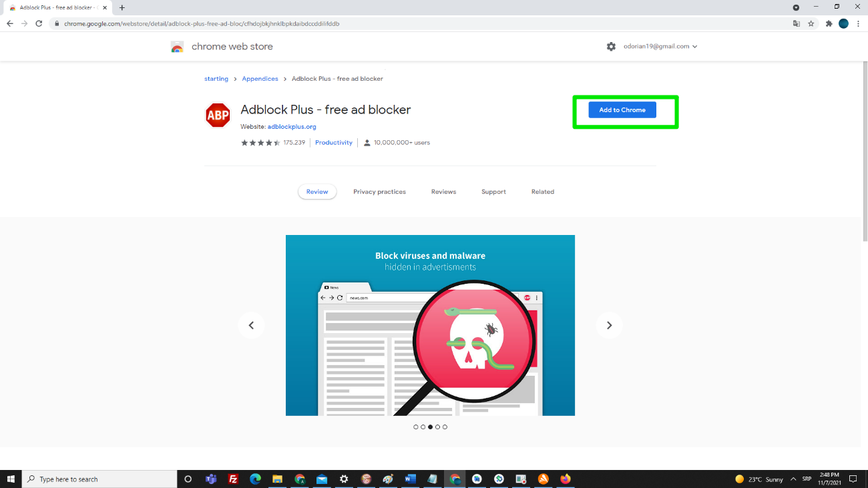Screen dimensions: 868x488
Task: Show the previous screenshot in the carousel
Action: [x=252, y=325]
